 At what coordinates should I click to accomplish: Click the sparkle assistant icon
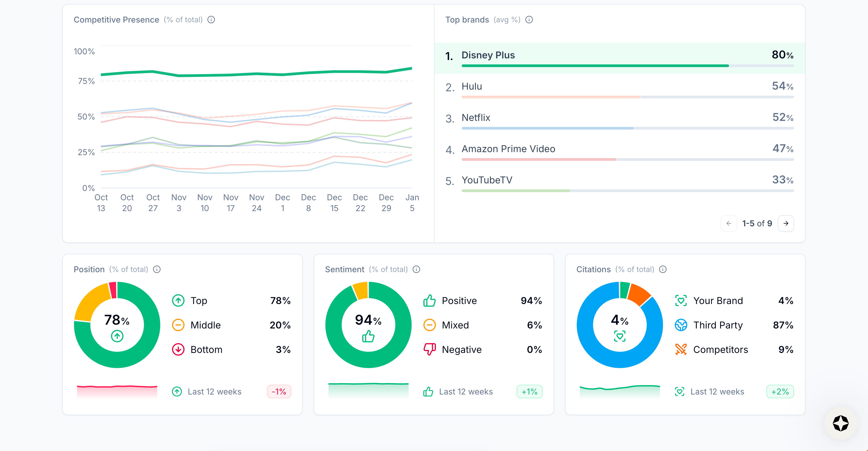tap(840, 423)
